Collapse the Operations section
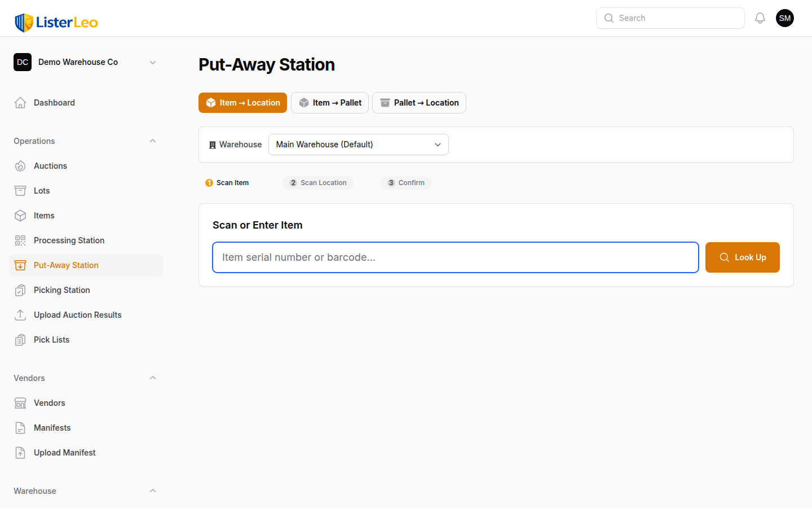Viewport: 812px width, 508px height. 152,141
